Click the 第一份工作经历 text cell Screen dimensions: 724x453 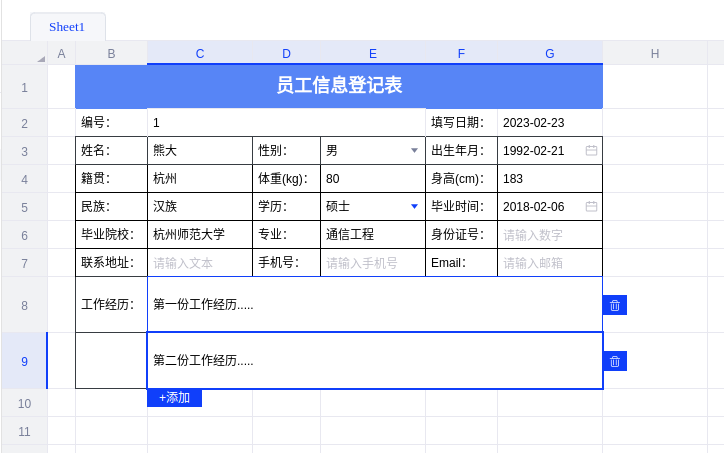point(374,305)
